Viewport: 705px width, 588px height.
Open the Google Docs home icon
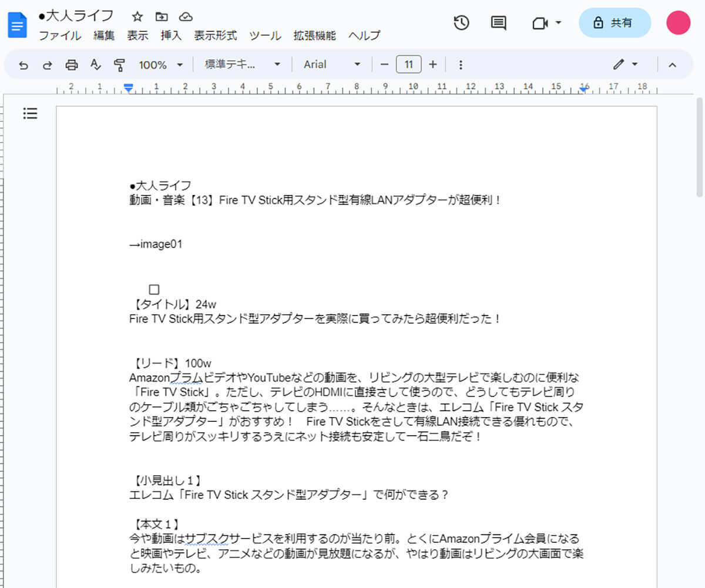click(18, 25)
